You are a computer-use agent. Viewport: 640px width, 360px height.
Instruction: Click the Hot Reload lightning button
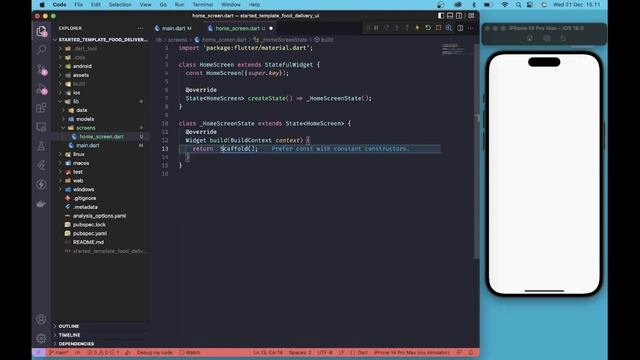pyautogui.click(x=417, y=28)
